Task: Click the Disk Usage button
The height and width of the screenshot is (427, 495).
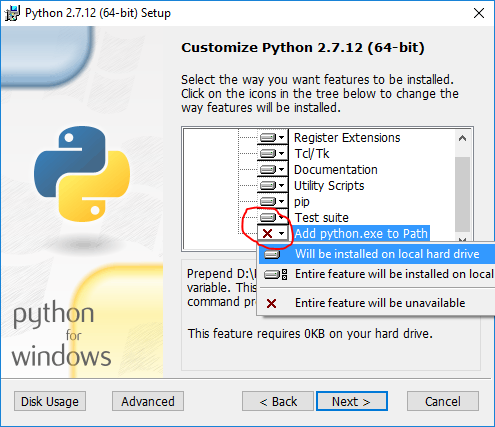Action: pos(50,401)
